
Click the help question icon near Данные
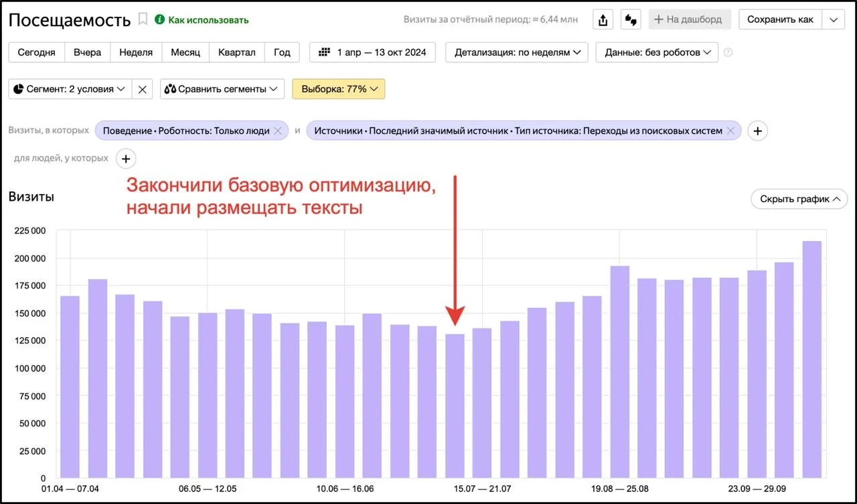[x=728, y=52]
